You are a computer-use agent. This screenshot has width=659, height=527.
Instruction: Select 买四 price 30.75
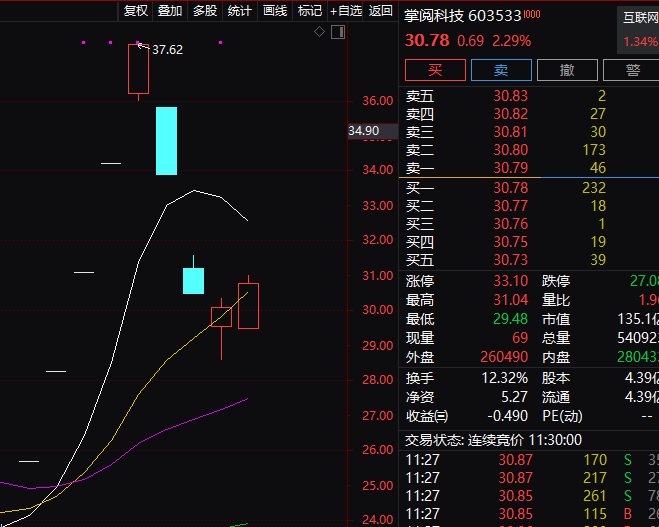510,242
